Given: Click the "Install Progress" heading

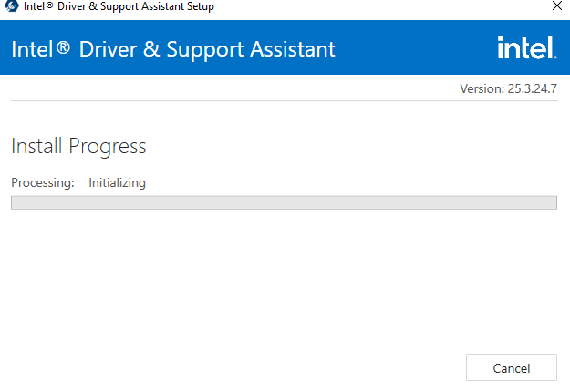Looking at the screenshot, I should point(78,146).
